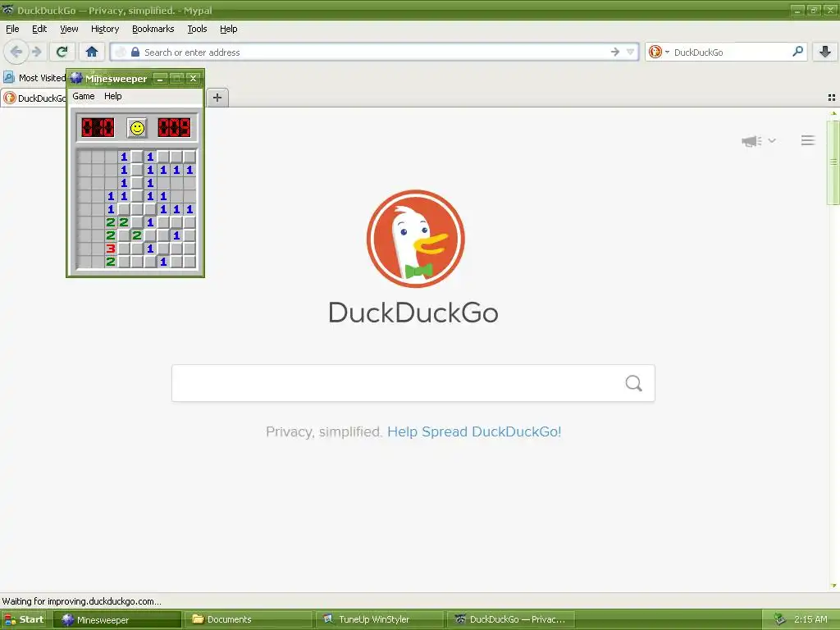The height and width of the screenshot is (630, 840).
Task: Open the Minesweeper Help menu
Action: [x=112, y=97]
